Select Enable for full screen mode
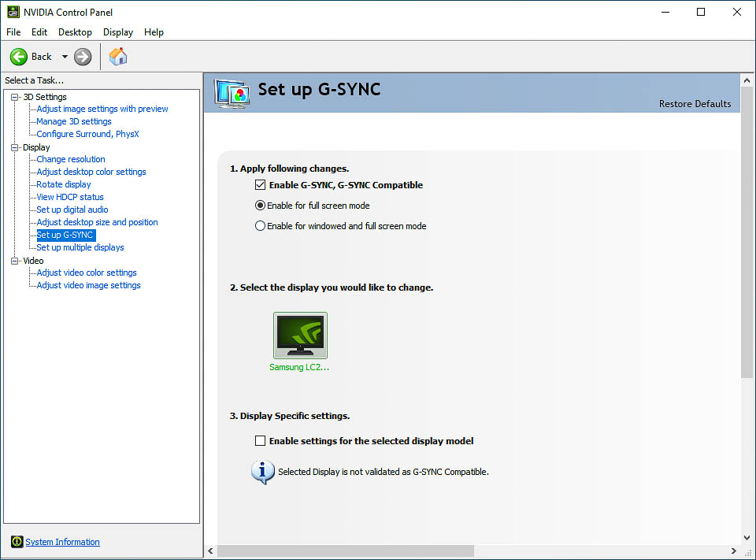This screenshot has height=560, width=756. 260,206
